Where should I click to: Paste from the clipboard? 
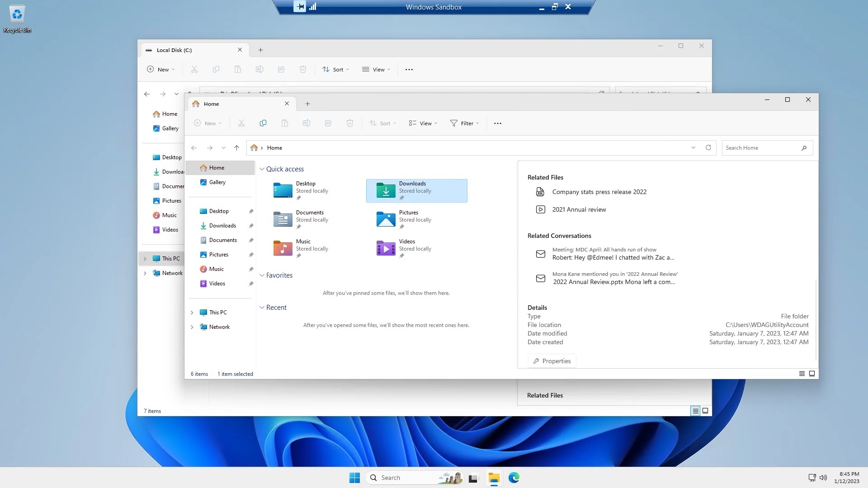[285, 123]
